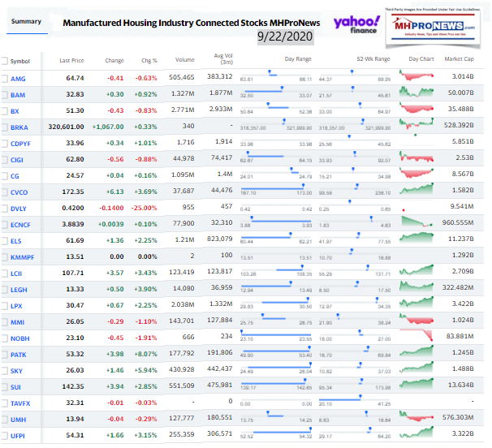Sort by the Volume column header
This screenshot has height=448, width=492.
[x=185, y=61]
